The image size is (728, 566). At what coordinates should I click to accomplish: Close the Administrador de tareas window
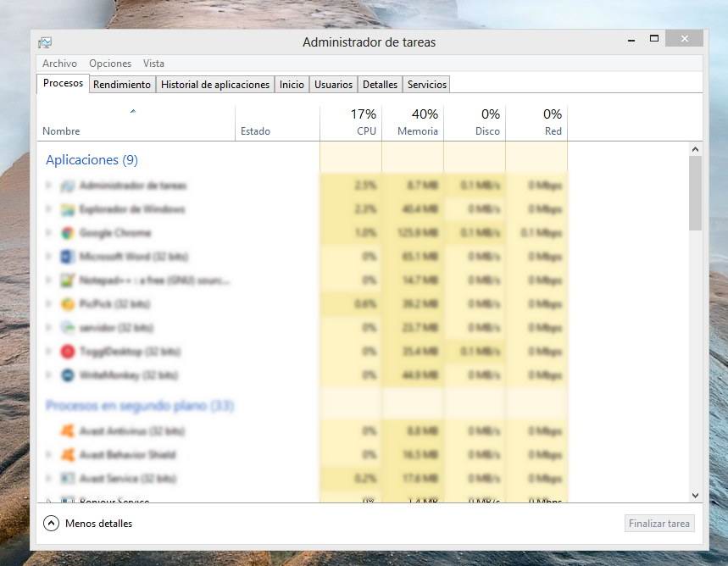(x=685, y=38)
